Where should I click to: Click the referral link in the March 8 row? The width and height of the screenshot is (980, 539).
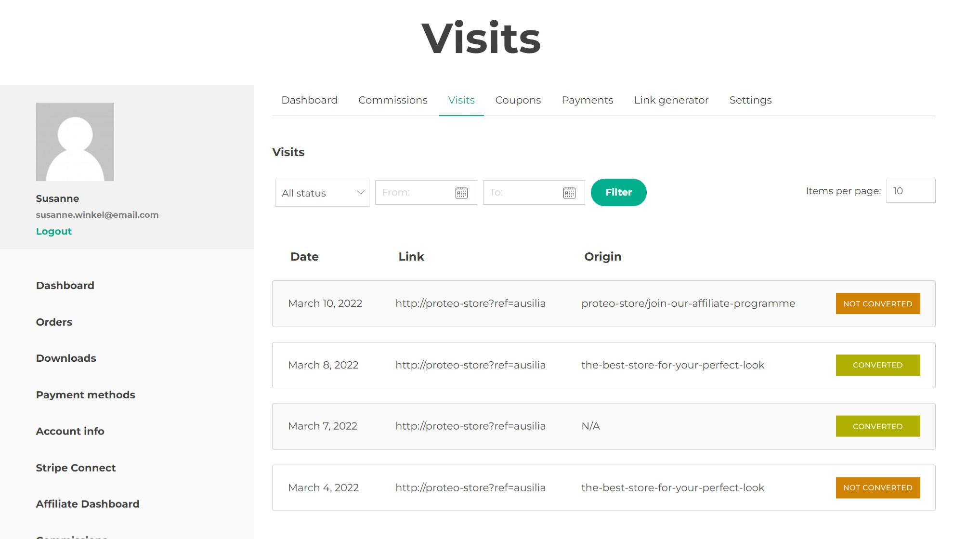(x=470, y=365)
